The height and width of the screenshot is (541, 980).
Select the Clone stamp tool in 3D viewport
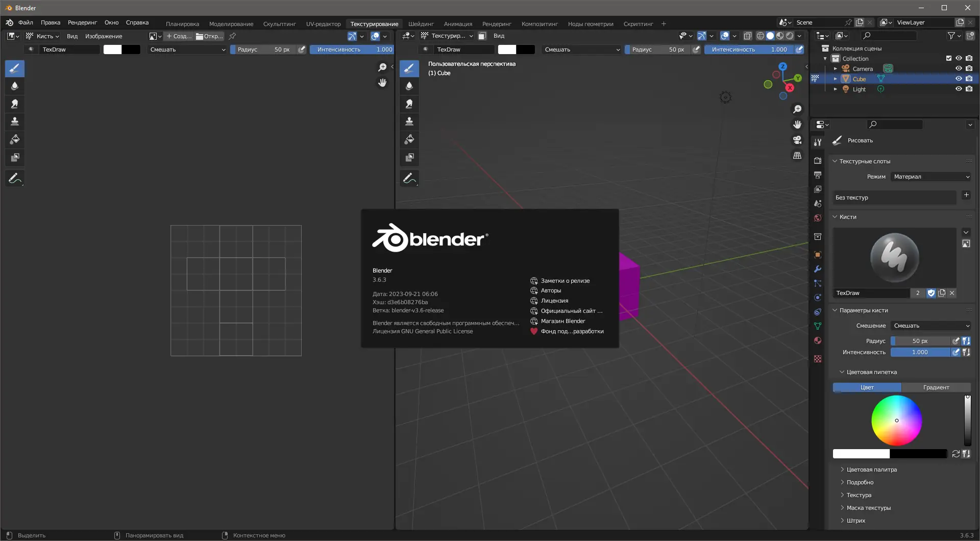point(409,121)
